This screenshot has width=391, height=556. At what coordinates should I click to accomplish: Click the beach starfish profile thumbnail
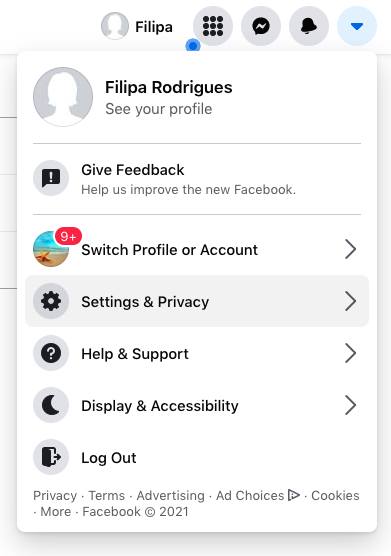point(51,249)
